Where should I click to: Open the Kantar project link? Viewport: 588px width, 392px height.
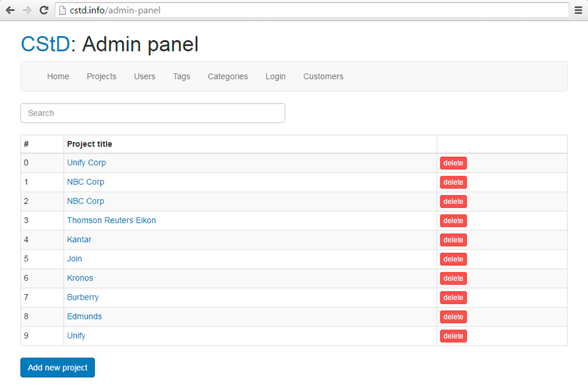(x=79, y=239)
